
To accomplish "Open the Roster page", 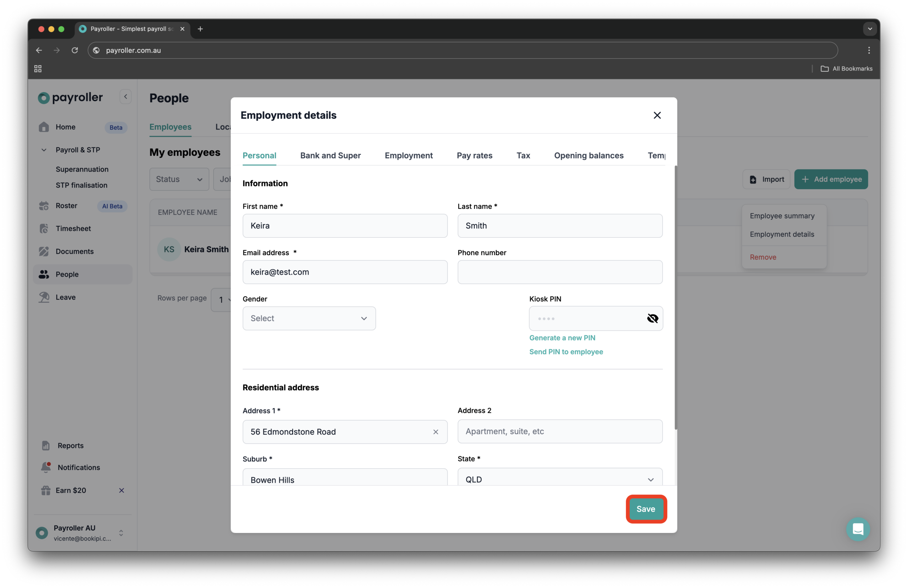I will (67, 206).
